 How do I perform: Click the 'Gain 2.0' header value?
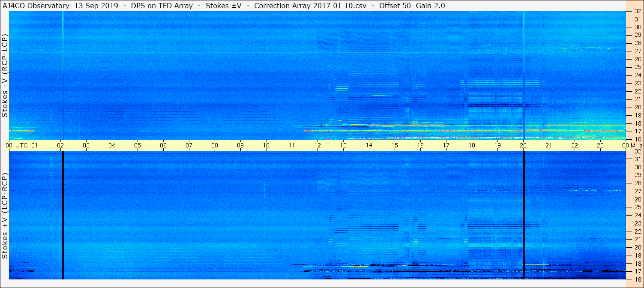[431, 6]
